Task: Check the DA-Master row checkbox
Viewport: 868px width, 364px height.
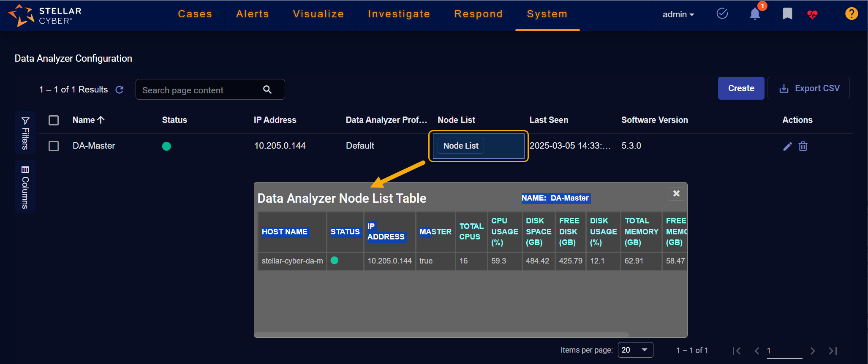Action: [x=54, y=146]
